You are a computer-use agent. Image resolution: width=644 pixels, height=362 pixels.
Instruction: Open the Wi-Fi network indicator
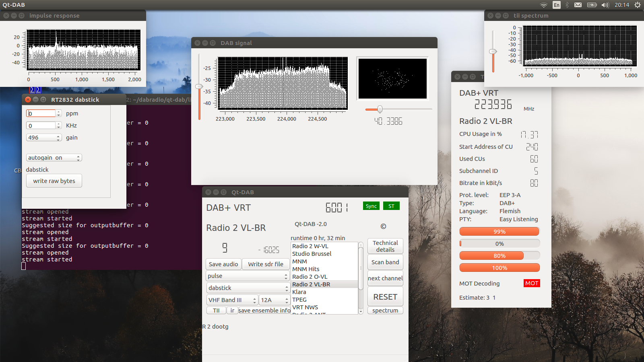coord(543,5)
